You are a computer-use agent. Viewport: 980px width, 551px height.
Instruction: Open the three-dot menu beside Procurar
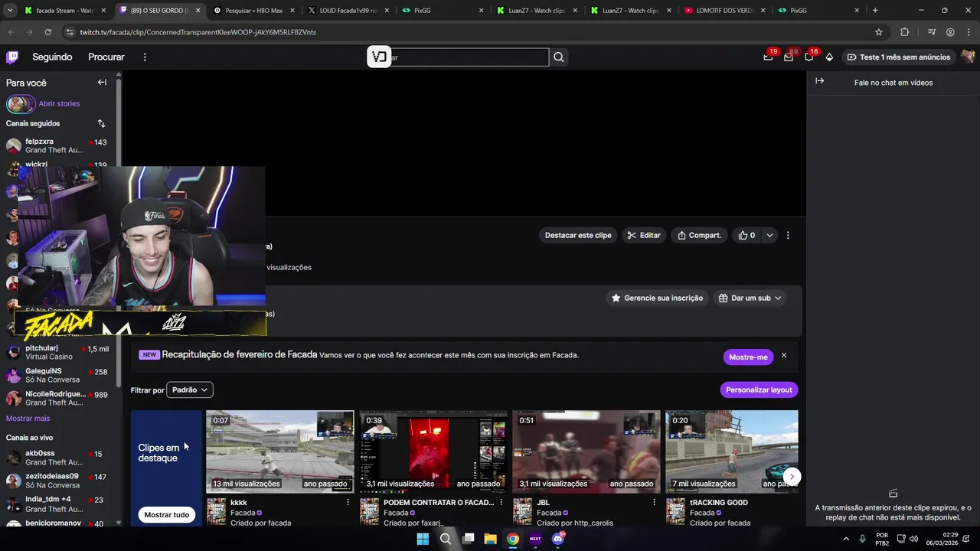click(145, 57)
